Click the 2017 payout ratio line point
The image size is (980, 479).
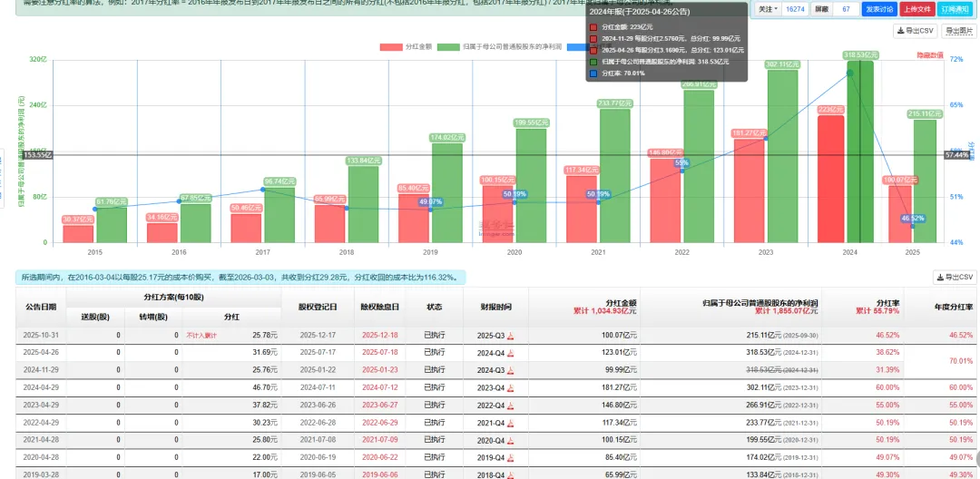262,190
